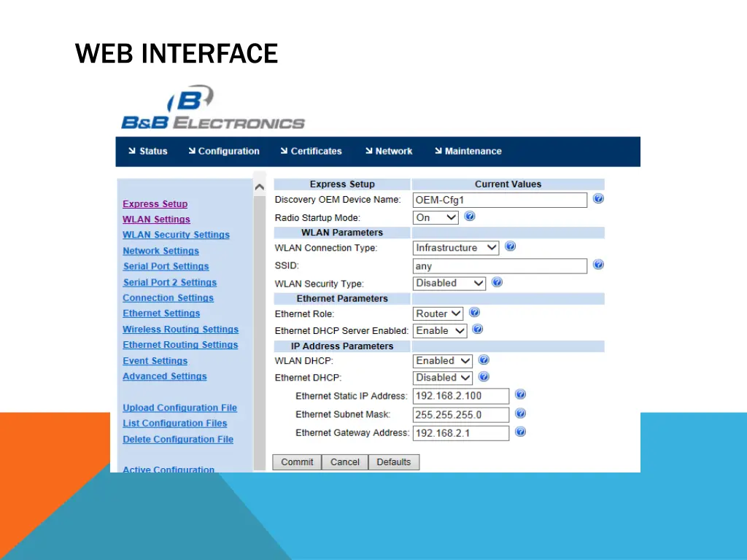The height and width of the screenshot is (560, 747).
Task: Click help icon beside Ethernet Role
Action: tap(474, 312)
